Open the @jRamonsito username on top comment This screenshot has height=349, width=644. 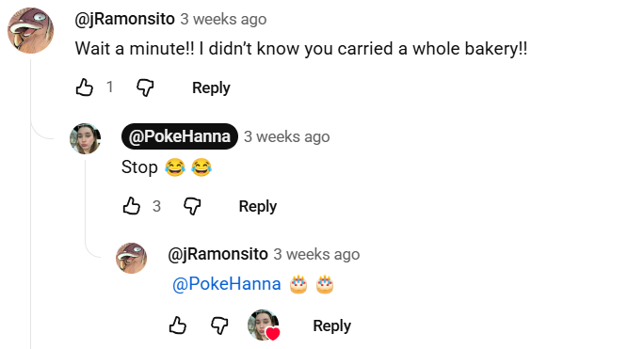125,19
